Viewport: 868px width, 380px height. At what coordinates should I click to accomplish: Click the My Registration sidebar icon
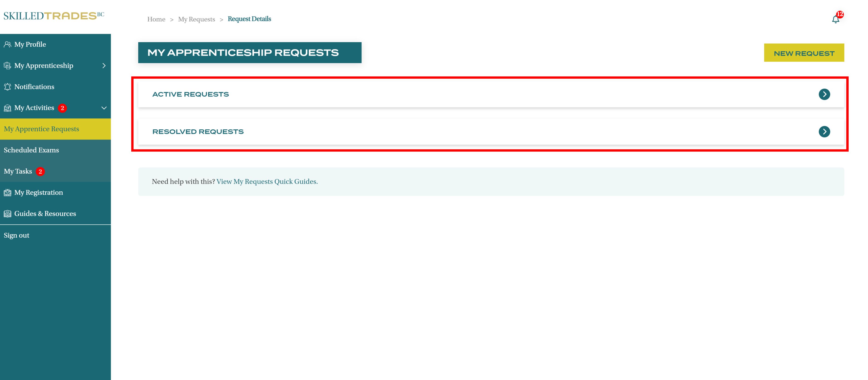click(7, 193)
